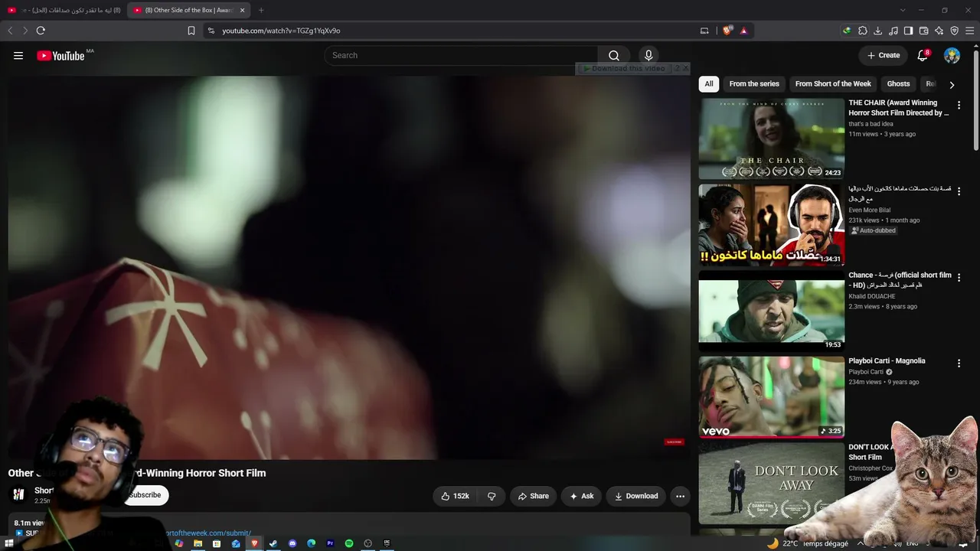This screenshot has height=551, width=980.
Task: Open the YouTube guide hamburger menu
Action: 18,55
